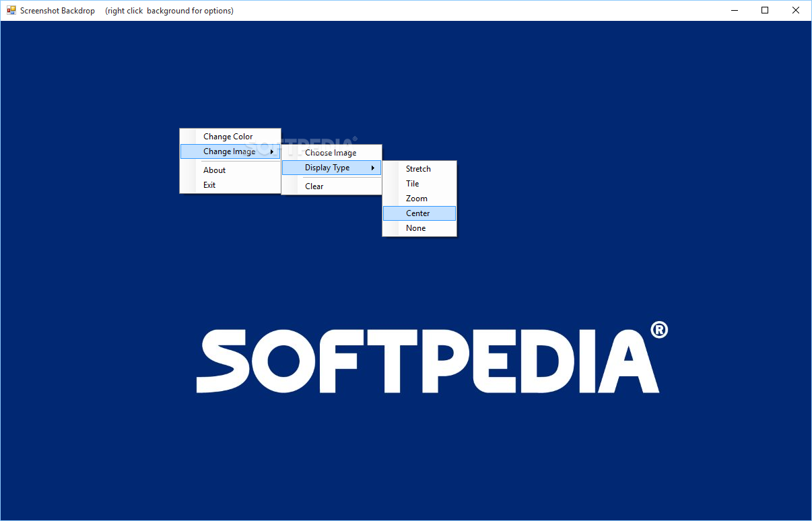The width and height of the screenshot is (812, 521).
Task: Close the Screenshot Backdrop window
Action: 796,10
